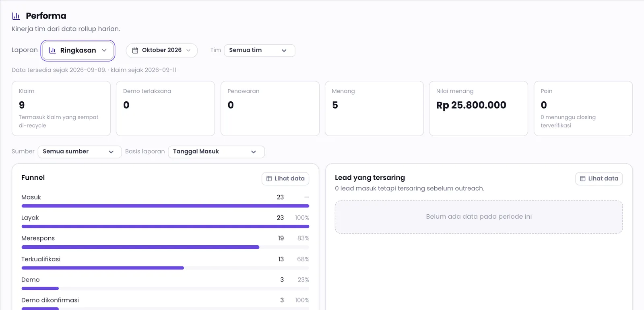Image resolution: width=644 pixels, height=310 pixels.
Task: Click the 23% percentage in the Demo row
Action: 303,279
